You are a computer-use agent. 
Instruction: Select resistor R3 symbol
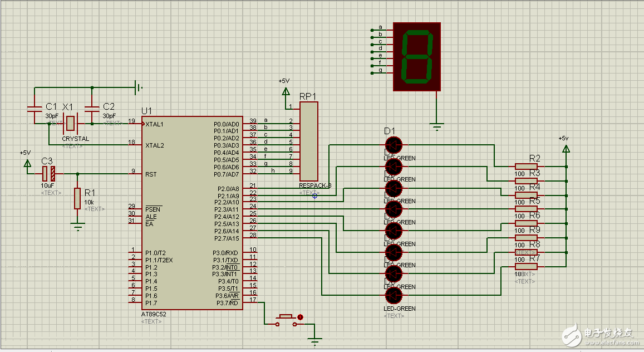click(526, 180)
